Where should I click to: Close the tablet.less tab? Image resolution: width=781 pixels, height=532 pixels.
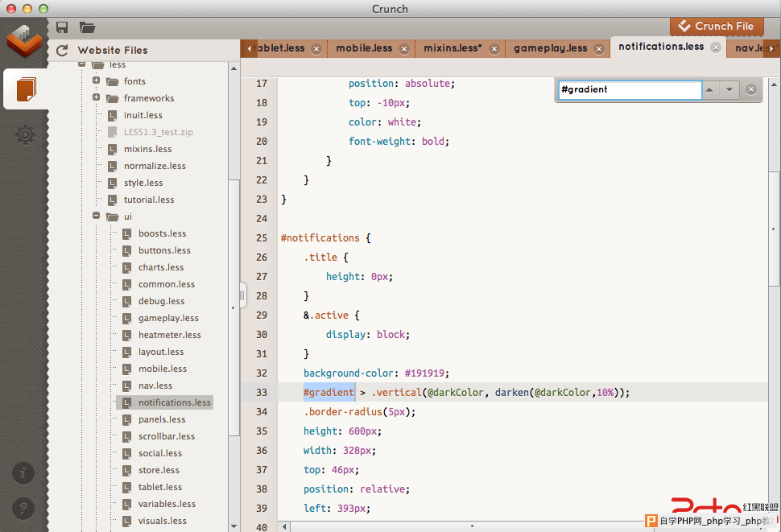tap(316, 49)
